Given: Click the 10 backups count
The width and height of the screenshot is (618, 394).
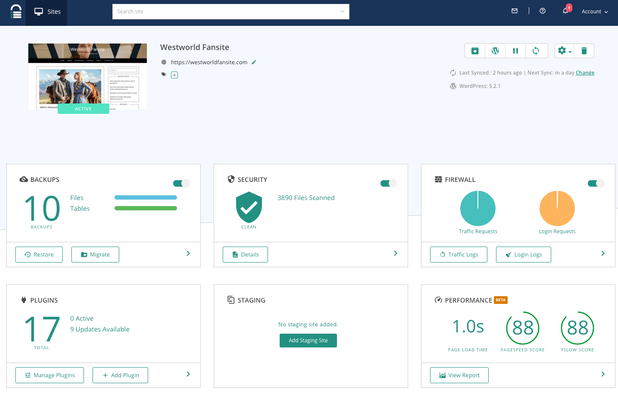Looking at the screenshot, I should click(x=42, y=208).
